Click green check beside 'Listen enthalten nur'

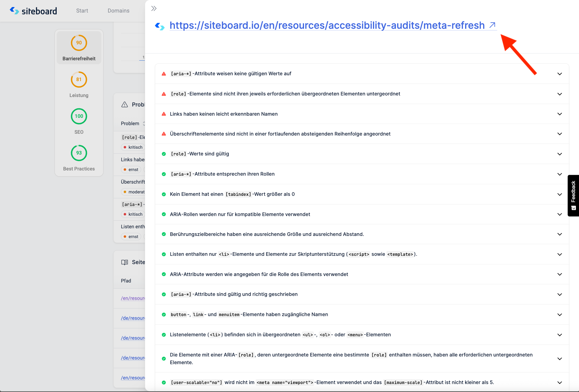click(164, 254)
